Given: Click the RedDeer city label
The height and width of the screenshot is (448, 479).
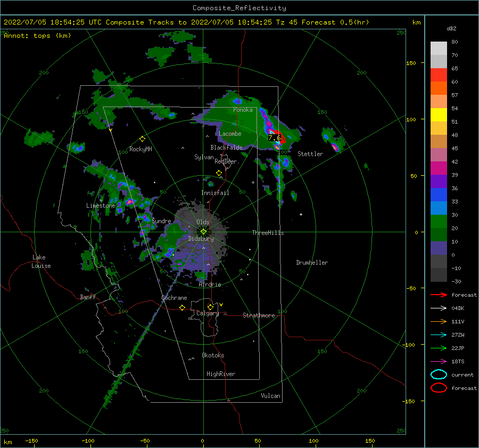Looking at the screenshot, I should point(226,161).
